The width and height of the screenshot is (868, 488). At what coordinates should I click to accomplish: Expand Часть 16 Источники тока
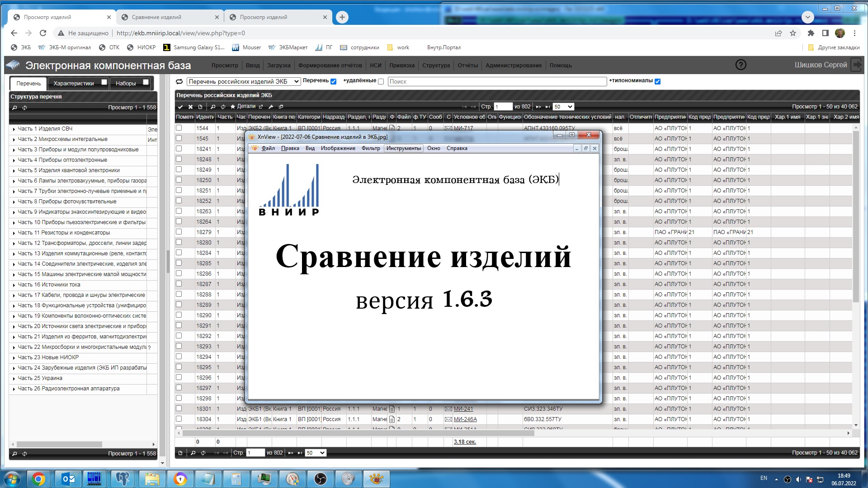coord(14,285)
